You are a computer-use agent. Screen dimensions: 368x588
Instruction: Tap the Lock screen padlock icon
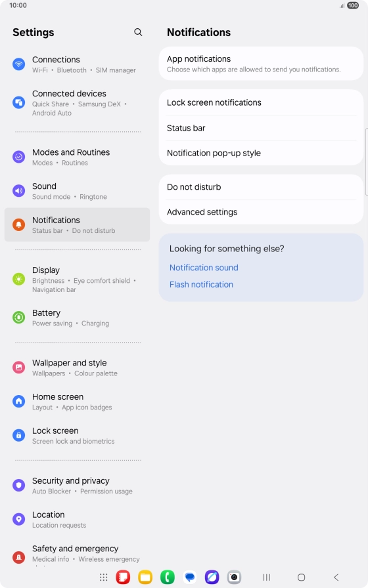pyautogui.click(x=19, y=435)
